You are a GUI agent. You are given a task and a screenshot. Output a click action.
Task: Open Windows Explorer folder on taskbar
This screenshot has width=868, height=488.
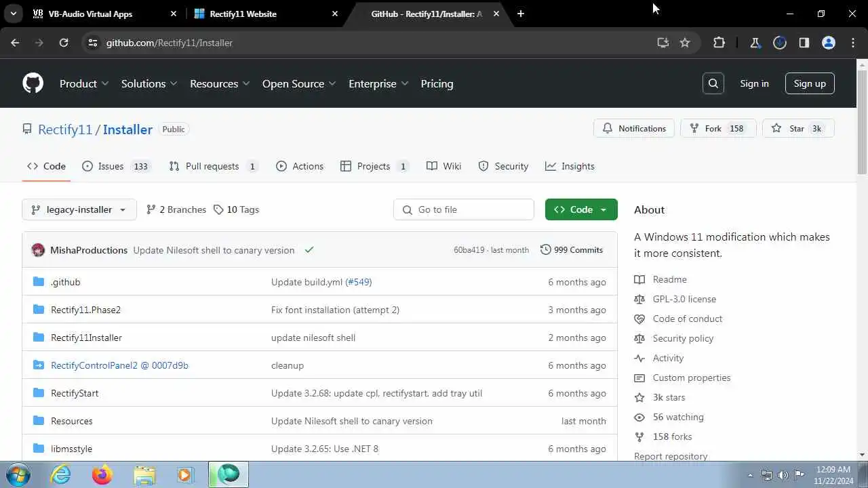(x=144, y=474)
